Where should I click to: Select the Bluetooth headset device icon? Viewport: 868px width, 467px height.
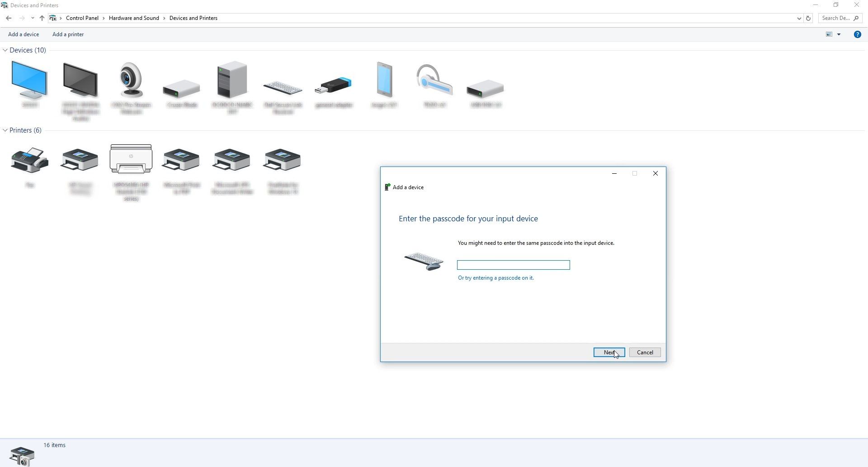[x=434, y=80]
